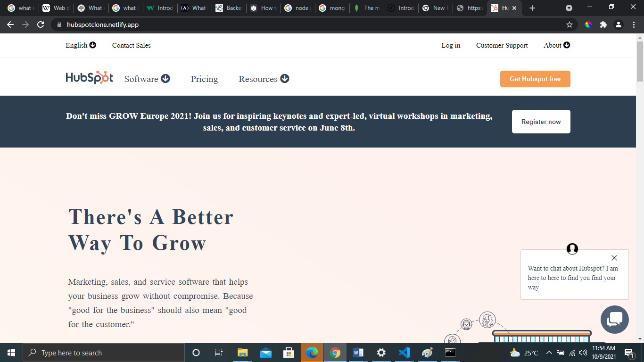This screenshot has height=362, width=644.
Task: Click the GROW Europe 2021 banner text
Action: point(279,122)
